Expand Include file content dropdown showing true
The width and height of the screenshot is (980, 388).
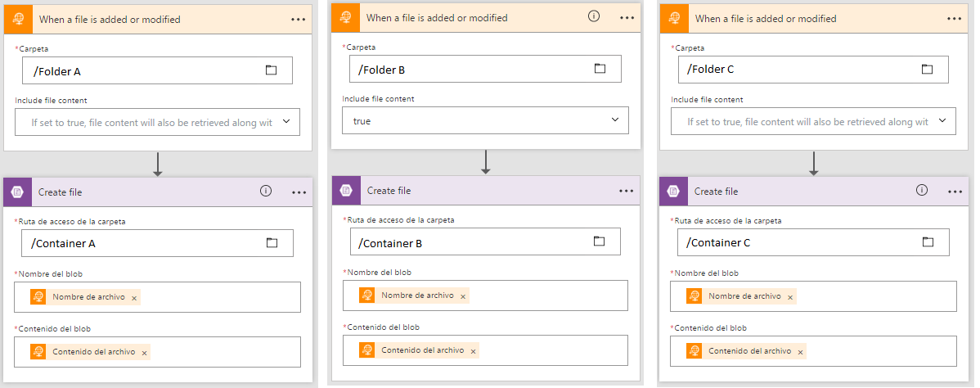(615, 120)
